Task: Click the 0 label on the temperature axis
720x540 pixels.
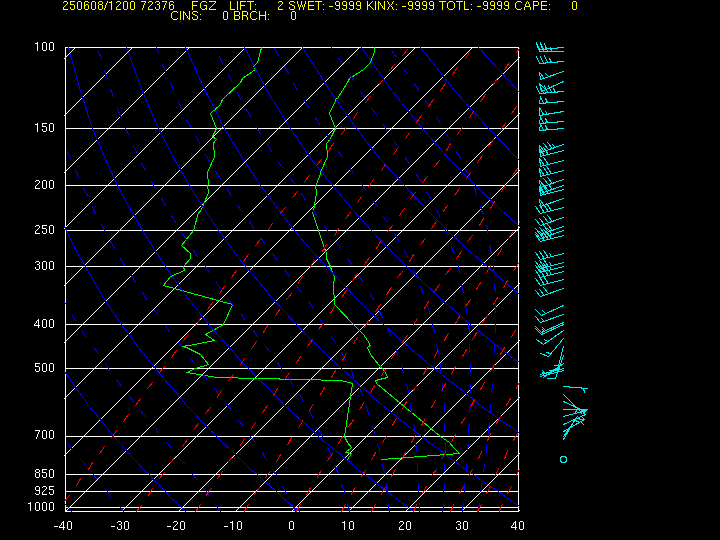Action: pyautogui.click(x=292, y=526)
